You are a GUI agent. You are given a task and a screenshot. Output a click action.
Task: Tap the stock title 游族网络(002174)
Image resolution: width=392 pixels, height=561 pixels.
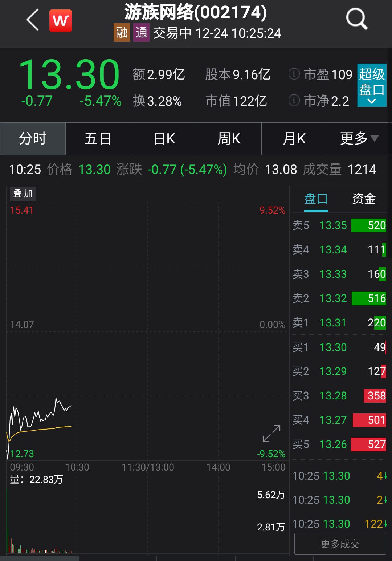[196, 12]
